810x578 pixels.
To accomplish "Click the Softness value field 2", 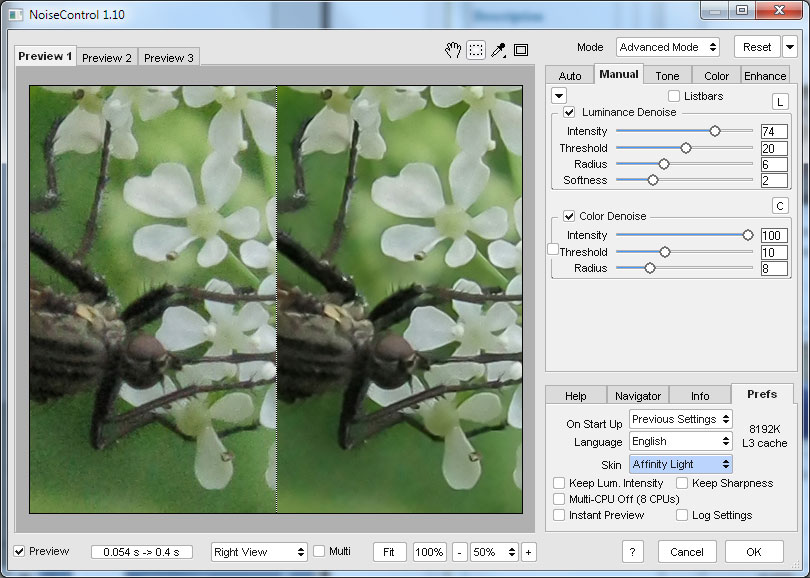I will 774,181.
